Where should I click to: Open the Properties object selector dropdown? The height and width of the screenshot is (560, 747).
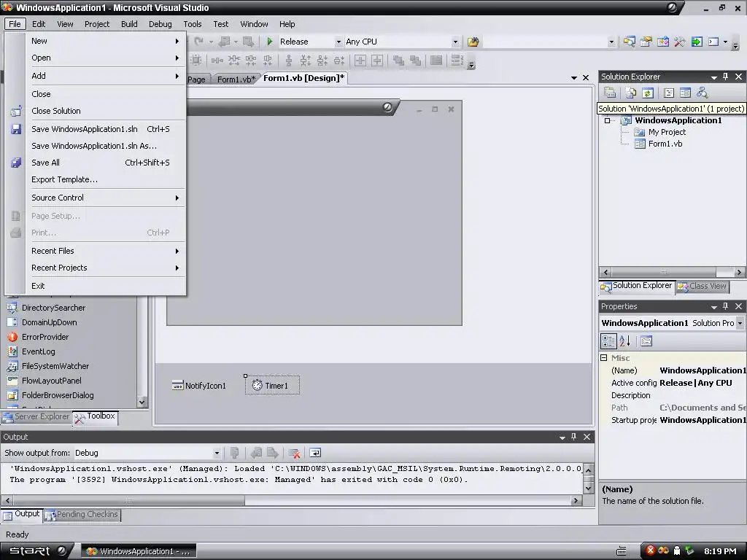point(740,323)
